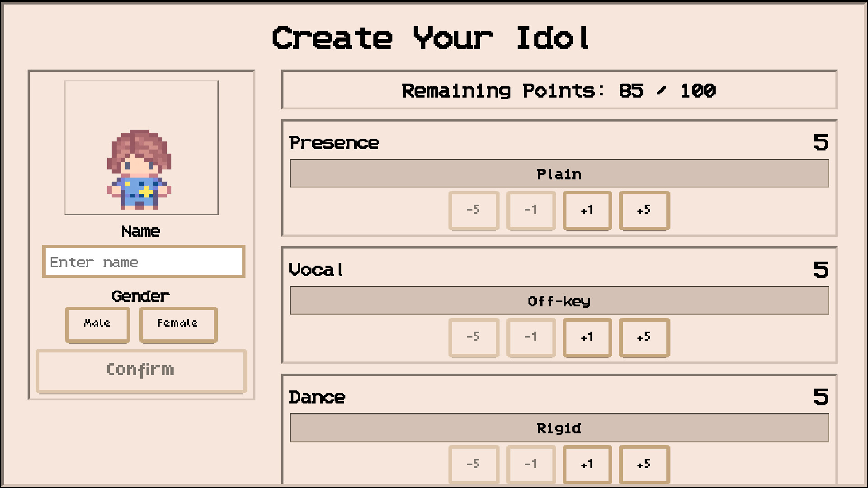Click the -1 button under Dance
Image resolution: width=868 pixels, height=488 pixels.
pyautogui.click(x=531, y=465)
